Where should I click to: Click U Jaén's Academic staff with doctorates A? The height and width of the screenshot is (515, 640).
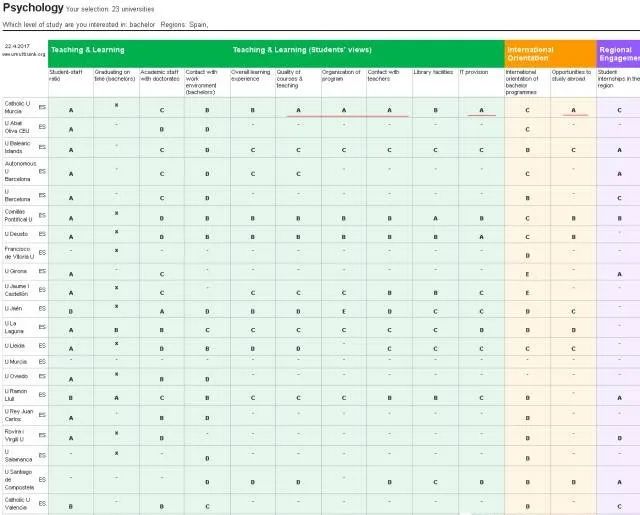(162, 311)
